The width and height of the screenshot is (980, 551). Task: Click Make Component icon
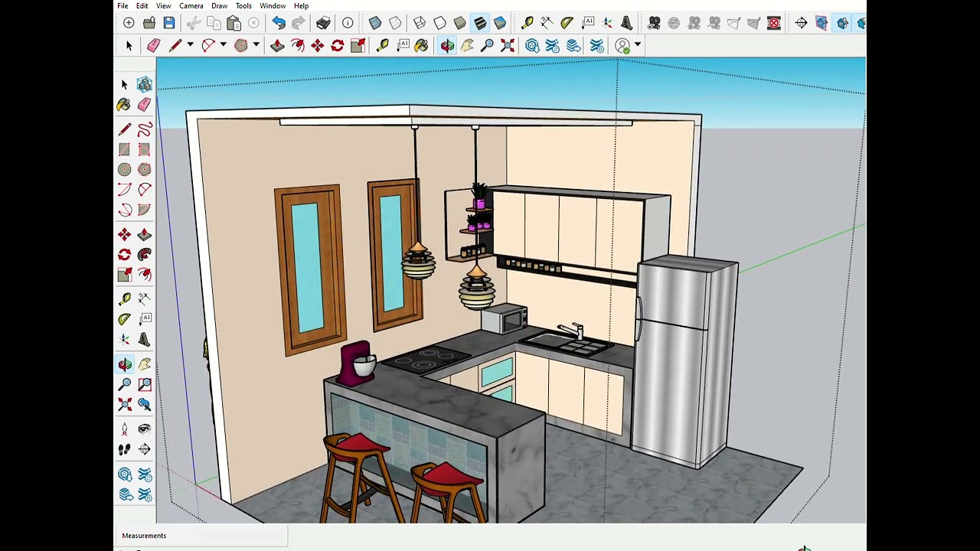pyautogui.click(x=145, y=84)
